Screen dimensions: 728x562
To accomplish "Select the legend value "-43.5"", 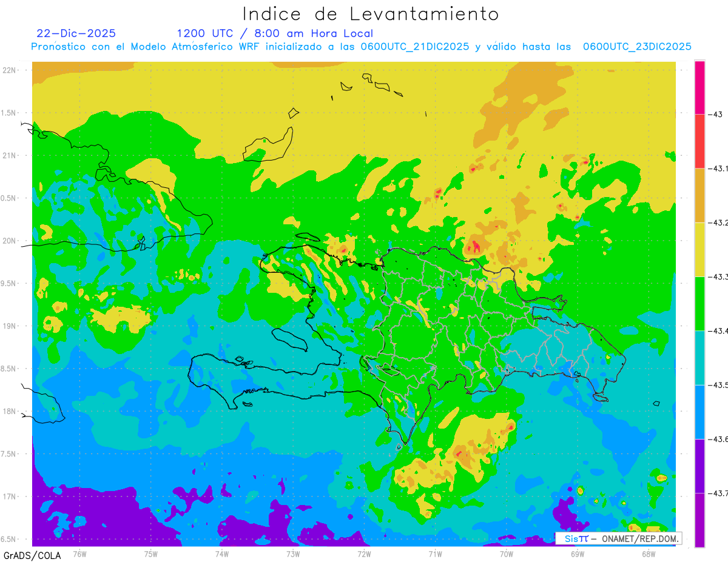I will coord(718,385).
